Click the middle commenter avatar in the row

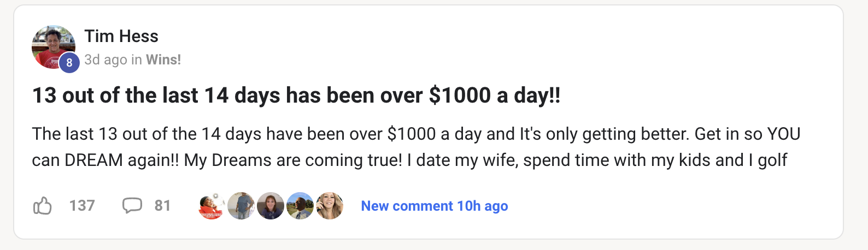[x=270, y=206]
